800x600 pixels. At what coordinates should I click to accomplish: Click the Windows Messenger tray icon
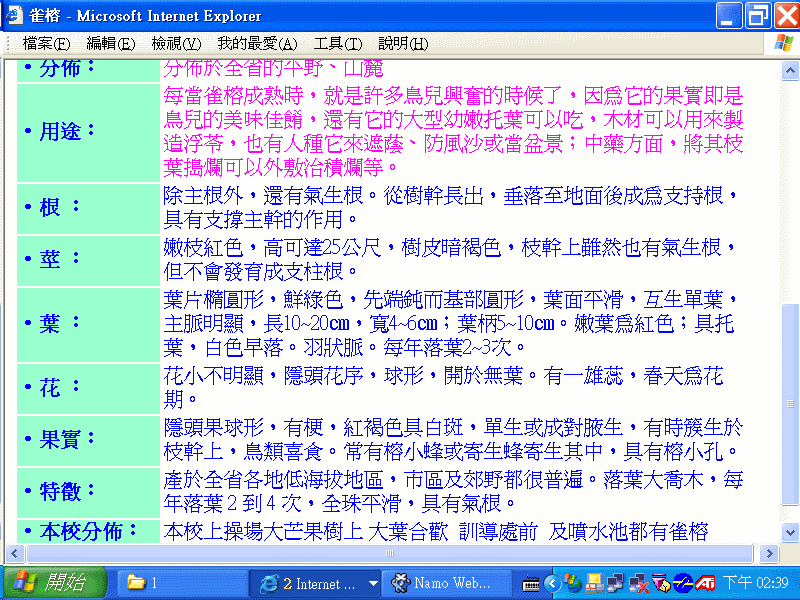click(573, 583)
